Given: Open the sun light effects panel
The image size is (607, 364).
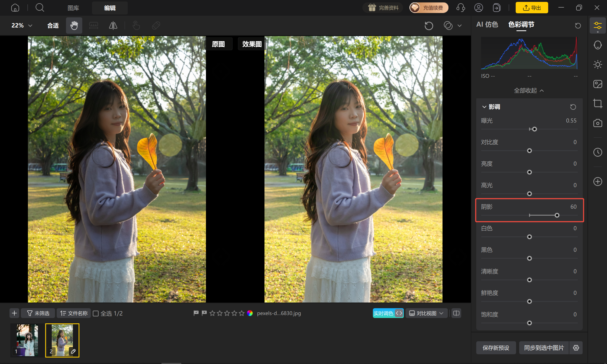Looking at the screenshot, I should 598,64.
